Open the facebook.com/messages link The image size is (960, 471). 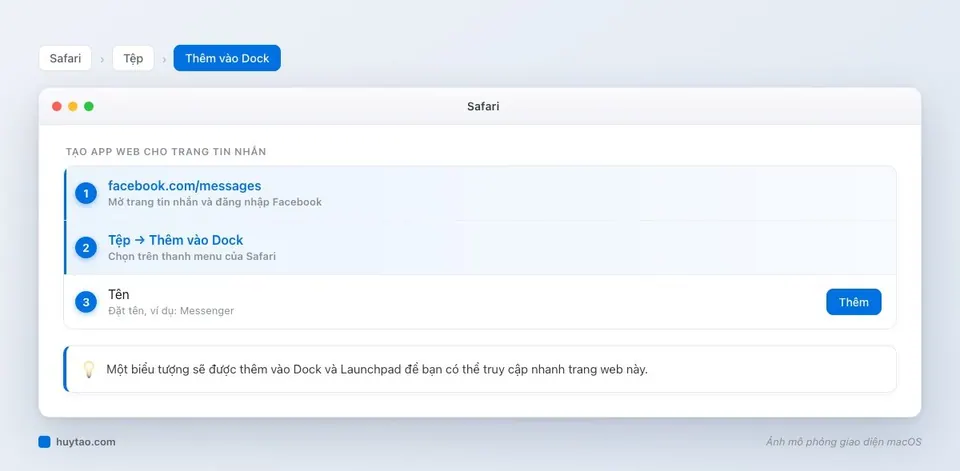[184, 186]
